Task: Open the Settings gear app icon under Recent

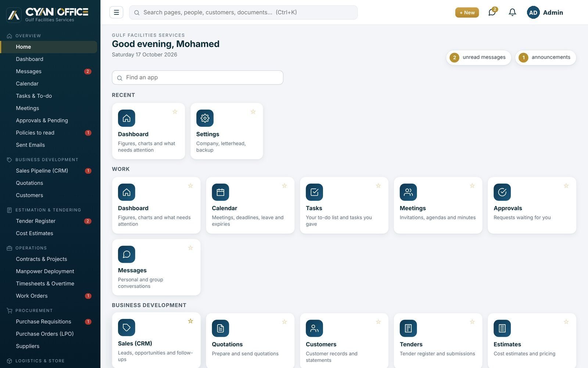Action: point(205,118)
